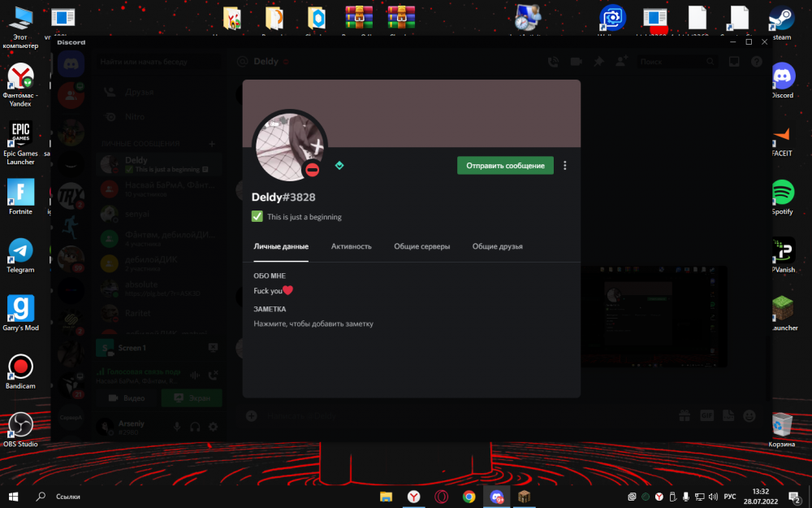
Task: Click Deldy#3828 username text
Action: pyautogui.click(x=283, y=197)
